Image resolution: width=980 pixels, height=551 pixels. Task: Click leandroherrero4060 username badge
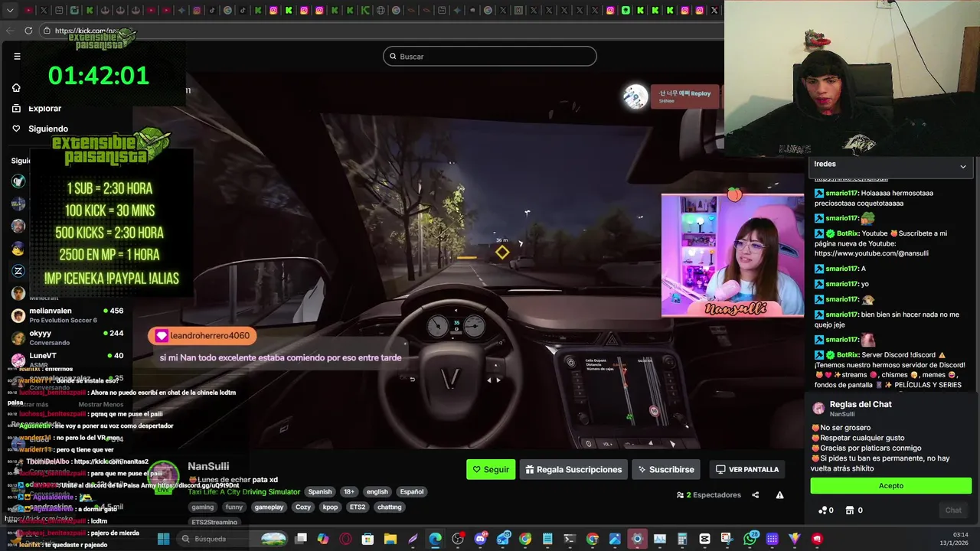click(203, 335)
